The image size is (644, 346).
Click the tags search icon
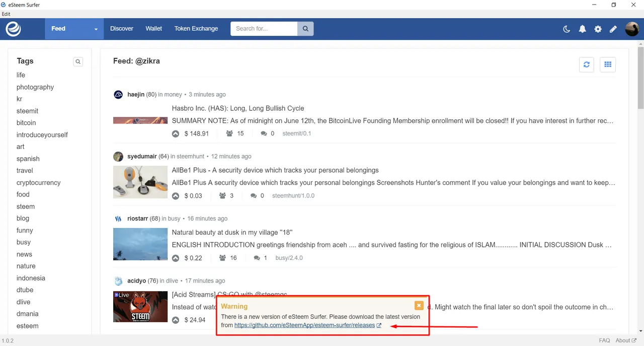click(78, 61)
